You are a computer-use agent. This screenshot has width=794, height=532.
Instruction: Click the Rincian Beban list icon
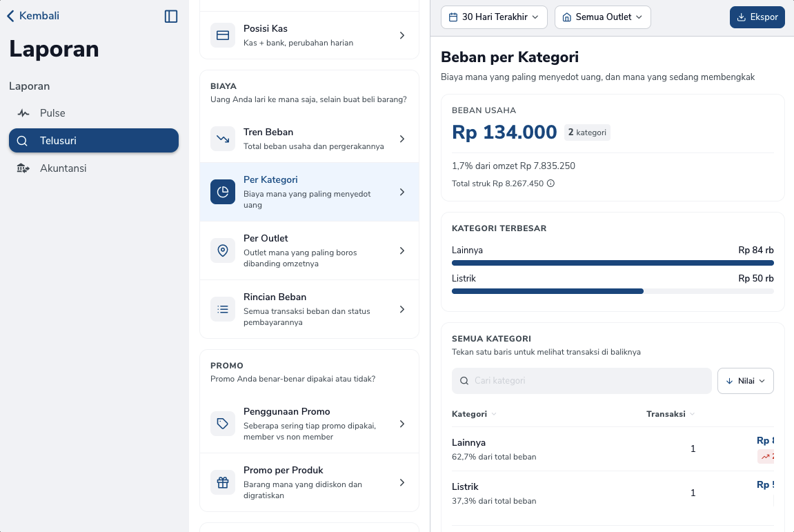tap(223, 310)
